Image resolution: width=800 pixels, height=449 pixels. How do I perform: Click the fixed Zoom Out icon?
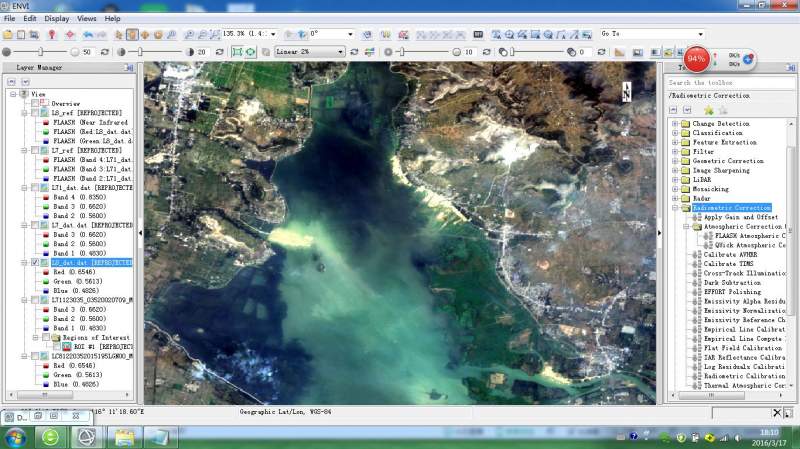202,35
